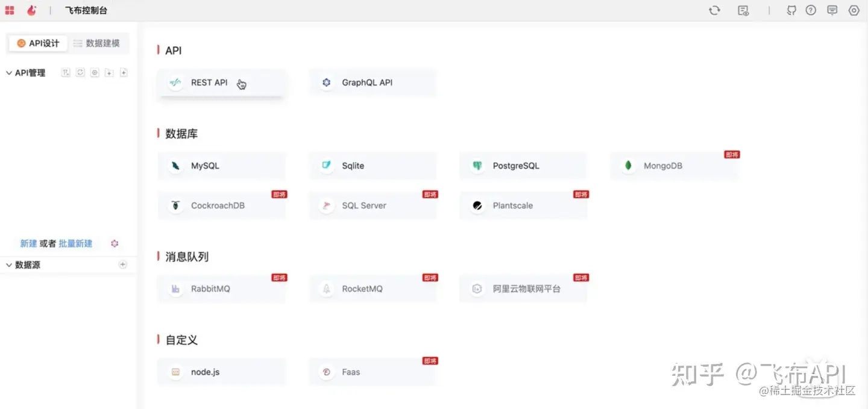Image resolution: width=868 pixels, height=409 pixels.
Task: Click the sync refresh icon in header
Action: (714, 10)
